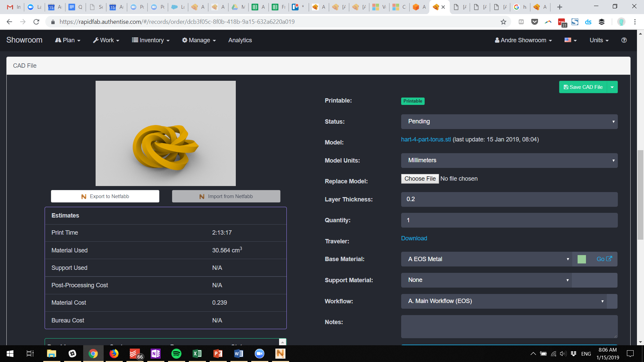Open the language flag selector

tap(570, 40)
